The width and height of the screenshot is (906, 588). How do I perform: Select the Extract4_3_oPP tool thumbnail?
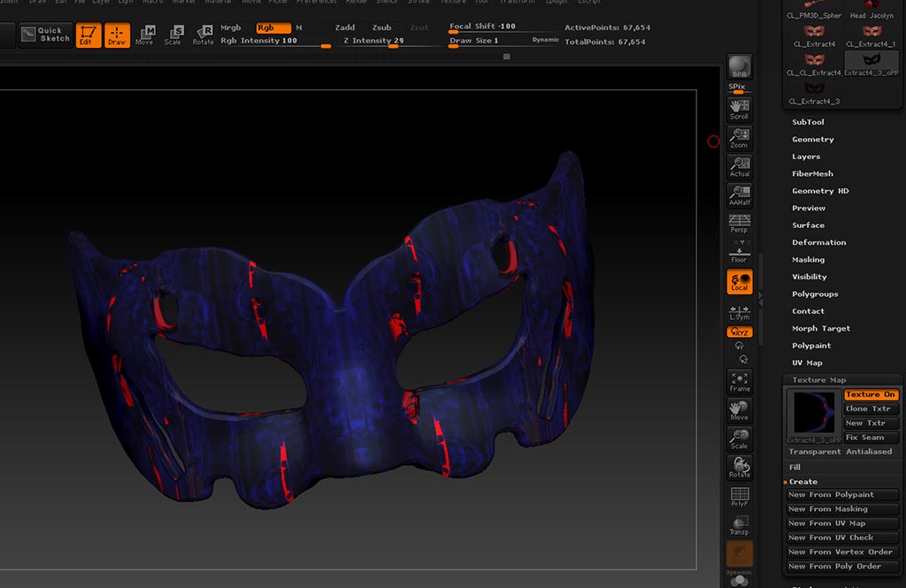pyautogui.click(x=871, y=65)
